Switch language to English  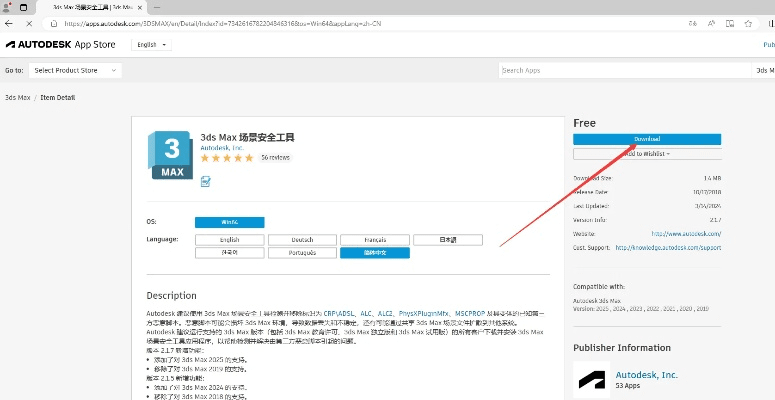(x=230, y=240)
